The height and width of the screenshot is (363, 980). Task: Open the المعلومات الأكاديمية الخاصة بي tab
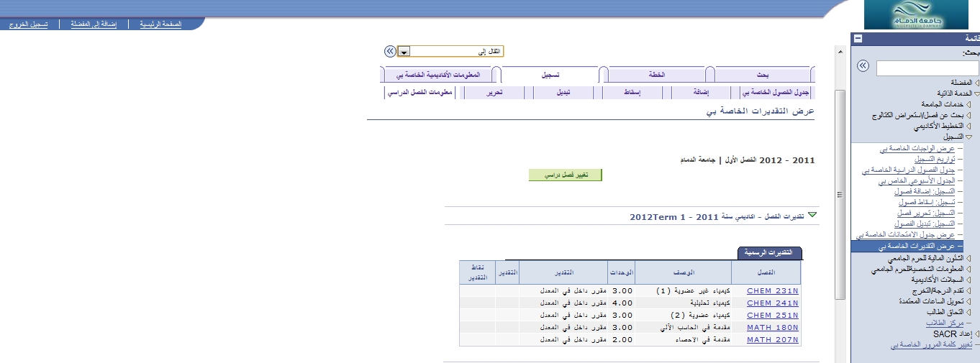coord(438,74)
